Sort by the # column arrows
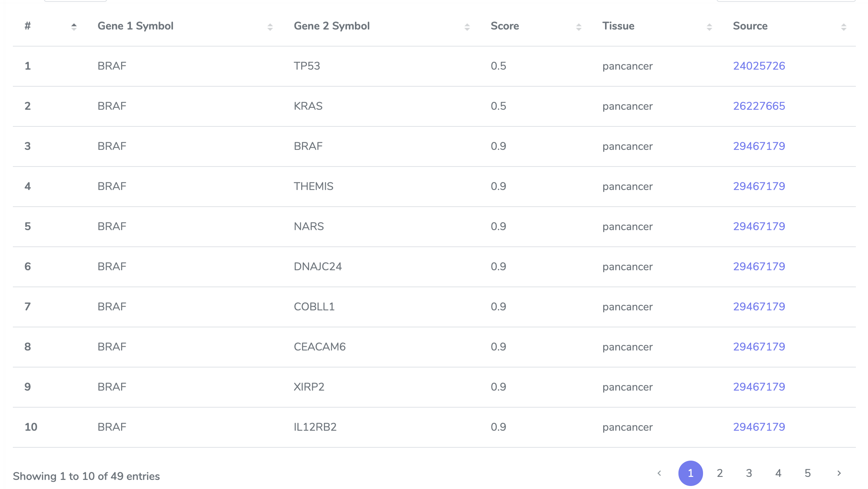 [74, 27]
